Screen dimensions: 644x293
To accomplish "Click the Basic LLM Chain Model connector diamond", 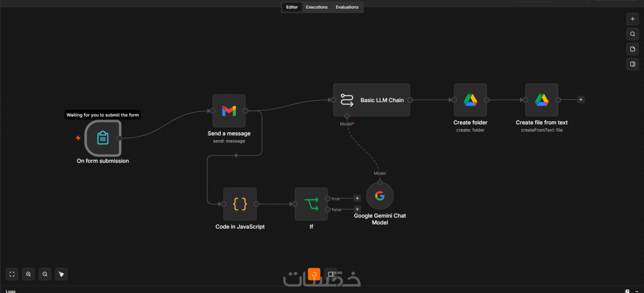I will 347,117.
